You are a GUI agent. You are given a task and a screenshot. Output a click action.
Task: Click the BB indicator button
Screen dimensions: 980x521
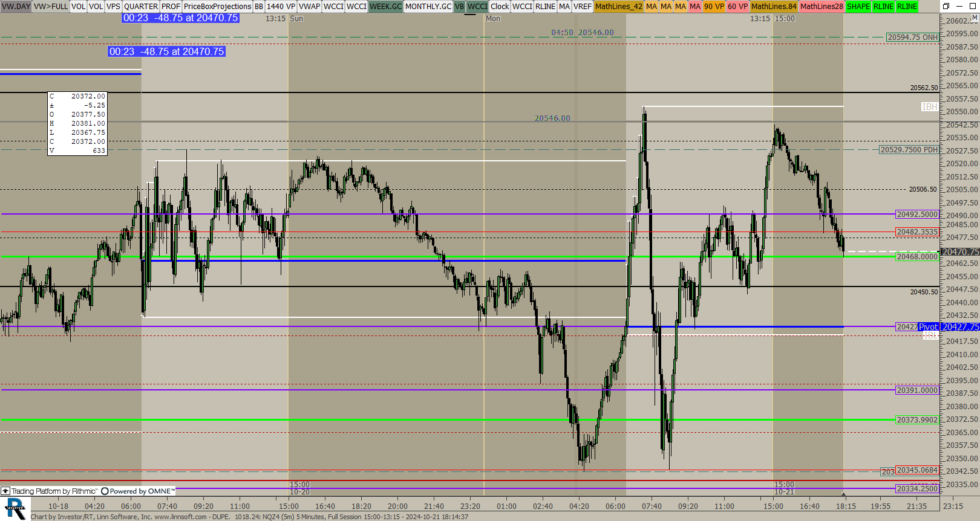tap(259, 7)
